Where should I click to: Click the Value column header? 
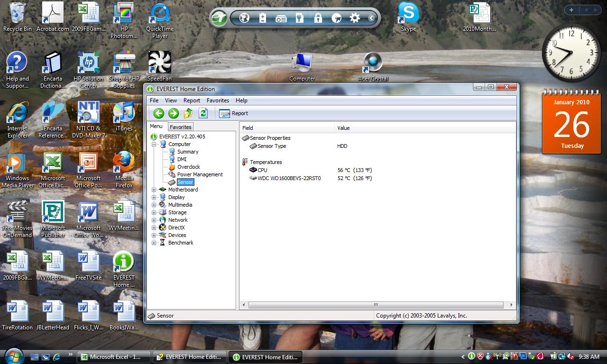[425, 128]
